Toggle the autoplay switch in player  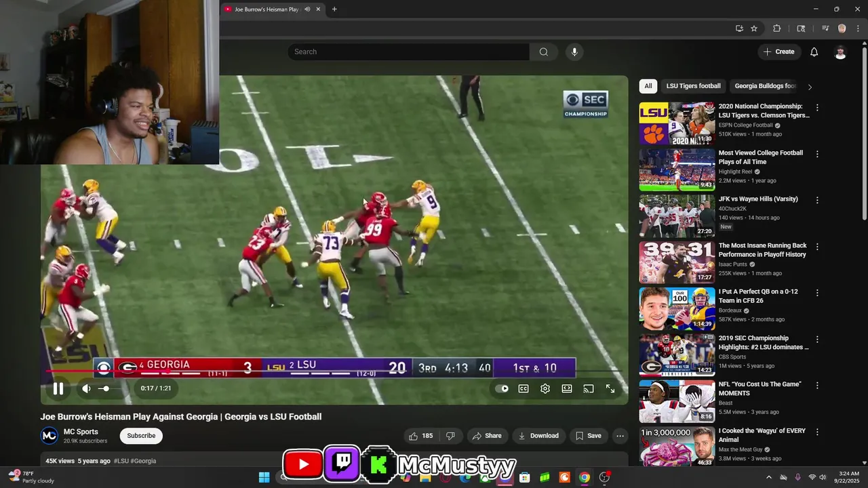pyautogui.click(x=502, y=388)
